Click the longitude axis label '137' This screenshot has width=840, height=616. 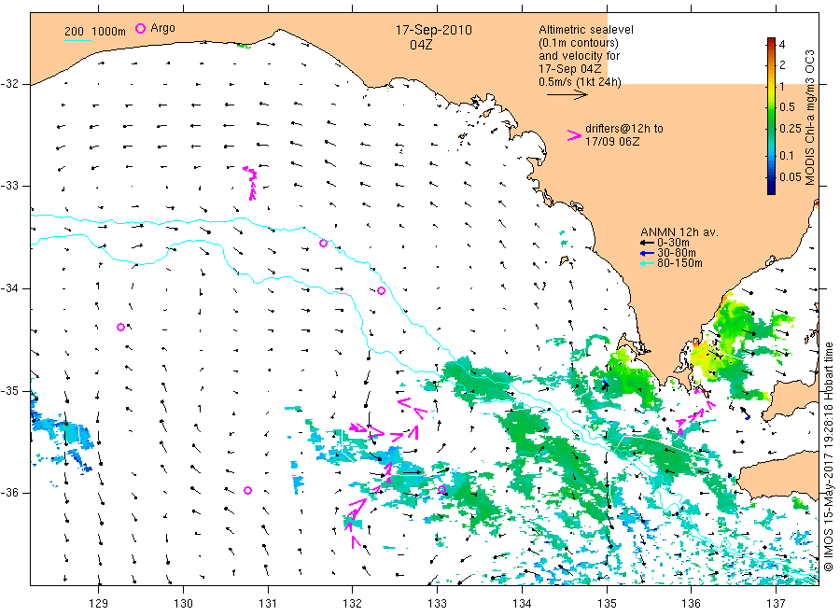(776, 604)
